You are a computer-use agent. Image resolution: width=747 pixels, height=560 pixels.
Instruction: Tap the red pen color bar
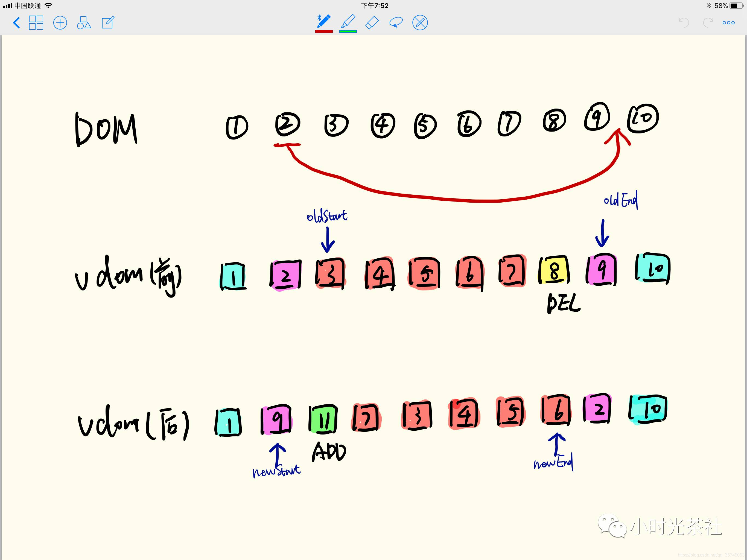click(x=323, y=31)
